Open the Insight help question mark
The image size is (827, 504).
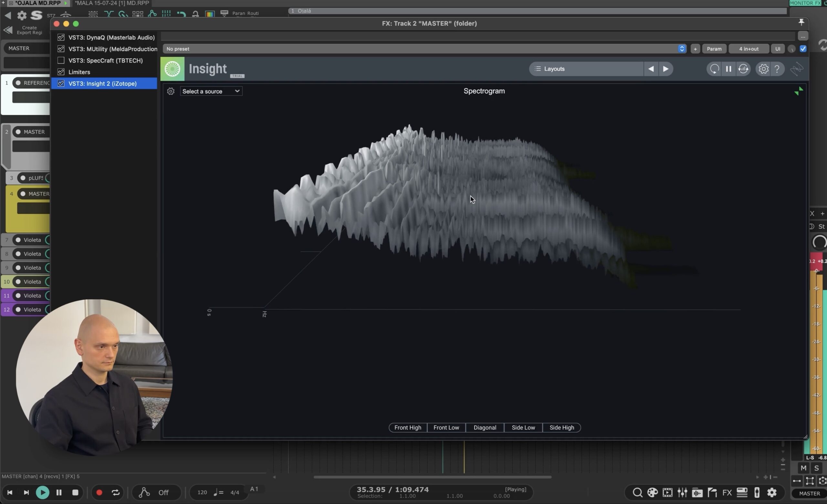tap(777, 69)
